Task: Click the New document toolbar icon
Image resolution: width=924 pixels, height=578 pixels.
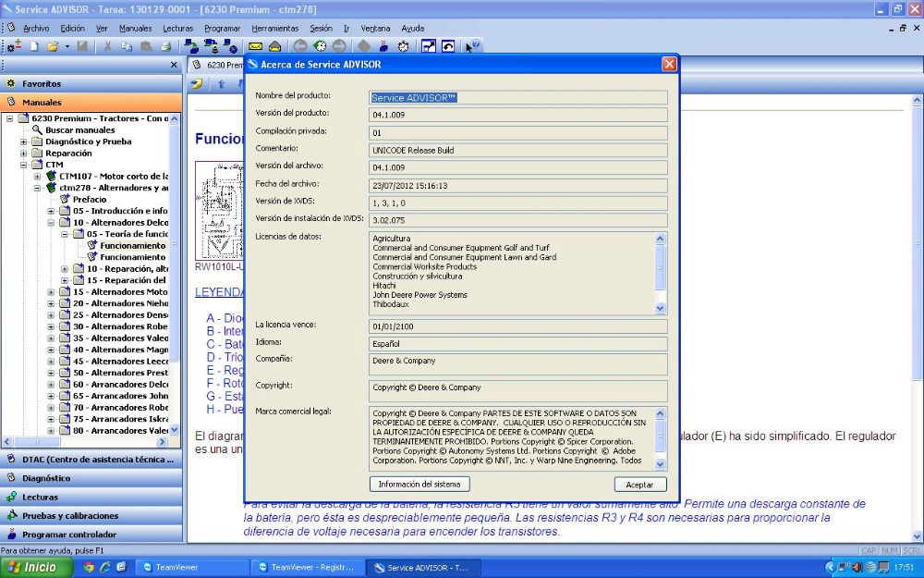Action: tap(34, 46)
